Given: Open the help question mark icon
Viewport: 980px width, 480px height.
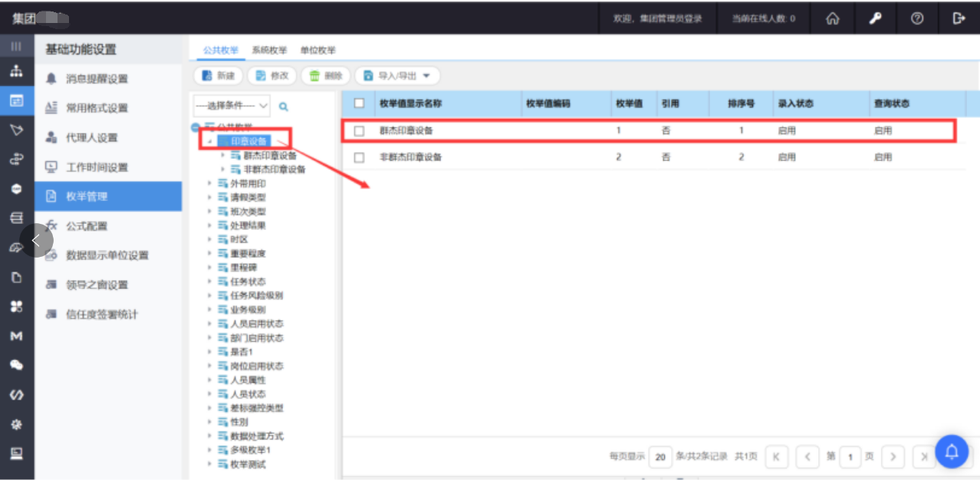Looking at the screenshot, I should [x=917, y=18].
